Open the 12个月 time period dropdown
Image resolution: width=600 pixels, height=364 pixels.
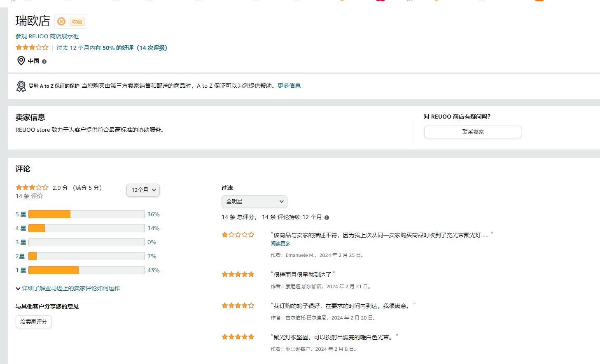click(x=143, y=190)
